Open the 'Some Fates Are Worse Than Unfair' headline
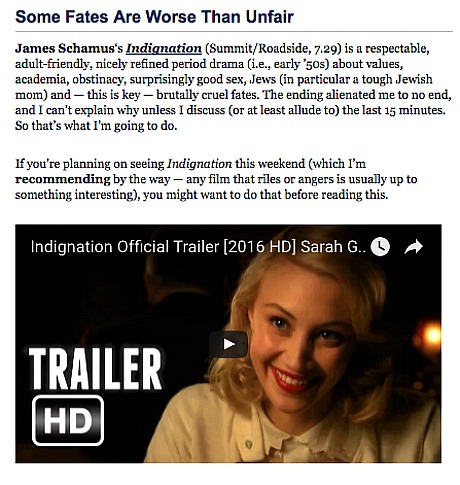460x485 pixels. pos(154,17)
